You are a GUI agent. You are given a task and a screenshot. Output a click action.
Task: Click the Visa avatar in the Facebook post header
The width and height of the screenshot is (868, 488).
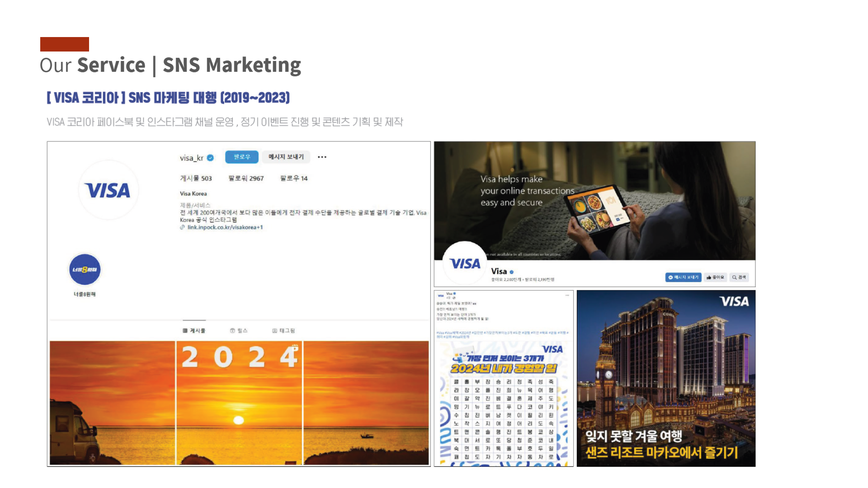[x=440, y=296]
